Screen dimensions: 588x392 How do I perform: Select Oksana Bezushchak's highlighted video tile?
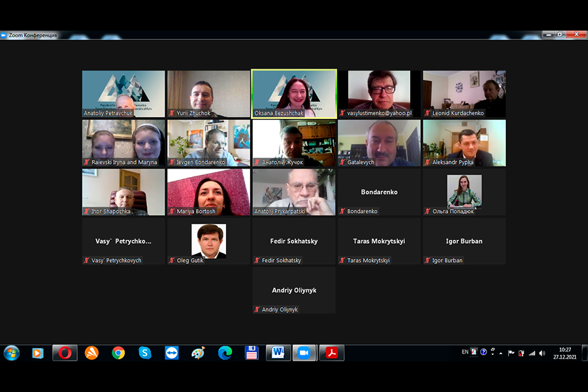click(294, 94)
